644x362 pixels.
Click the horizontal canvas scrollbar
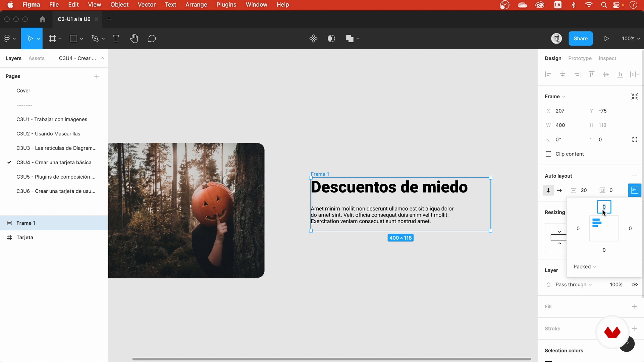tap(332, 359)
